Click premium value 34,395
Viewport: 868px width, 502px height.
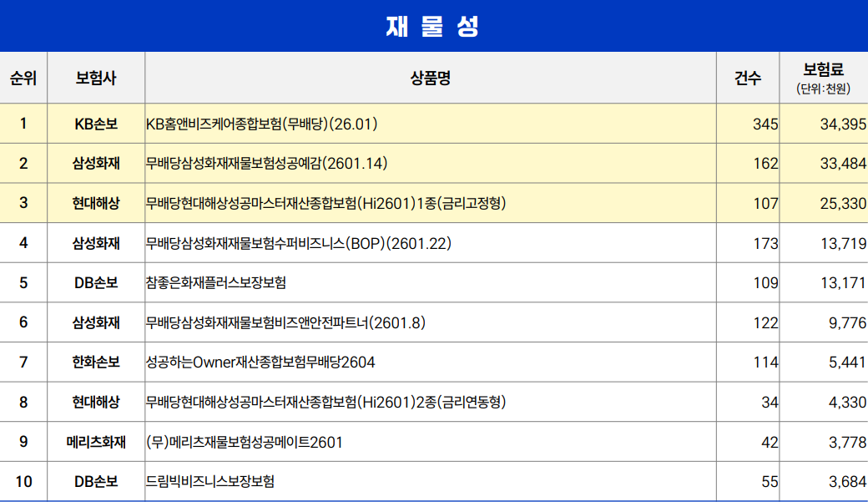842,124
